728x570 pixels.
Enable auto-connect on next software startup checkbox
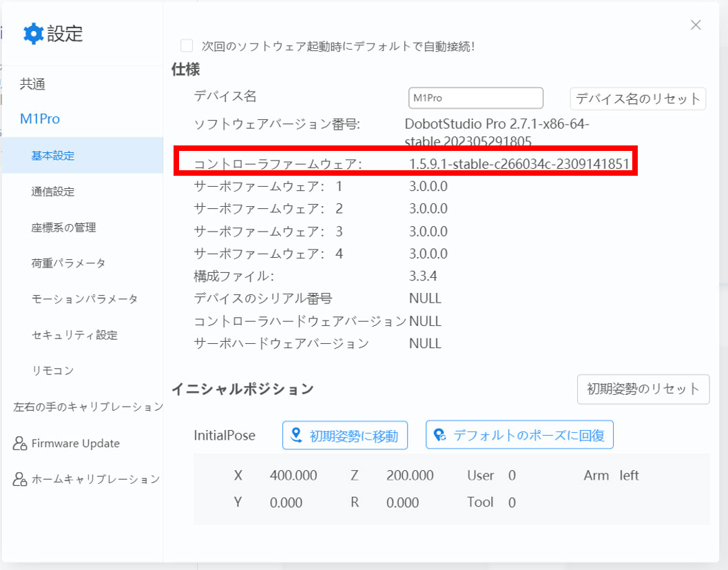tap(187, 46)
